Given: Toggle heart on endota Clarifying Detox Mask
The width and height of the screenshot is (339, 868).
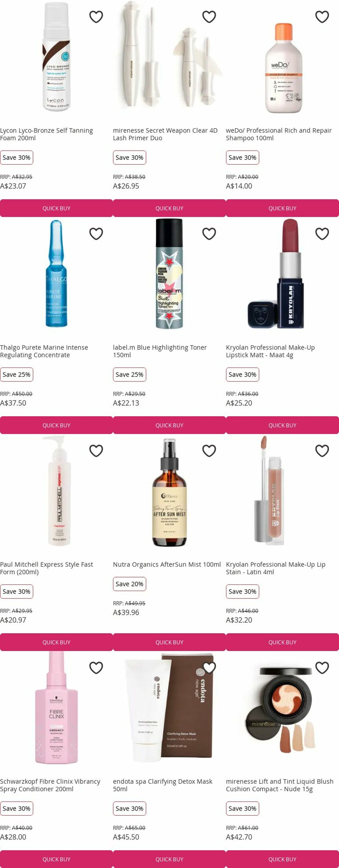Looking at the screenshot, I should pos(209,668).
